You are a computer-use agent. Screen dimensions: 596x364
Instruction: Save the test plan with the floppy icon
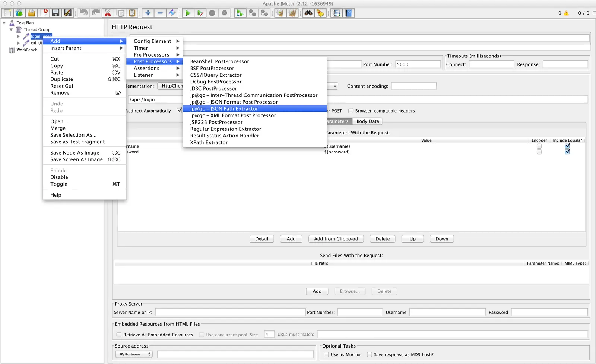pos(56,13)
